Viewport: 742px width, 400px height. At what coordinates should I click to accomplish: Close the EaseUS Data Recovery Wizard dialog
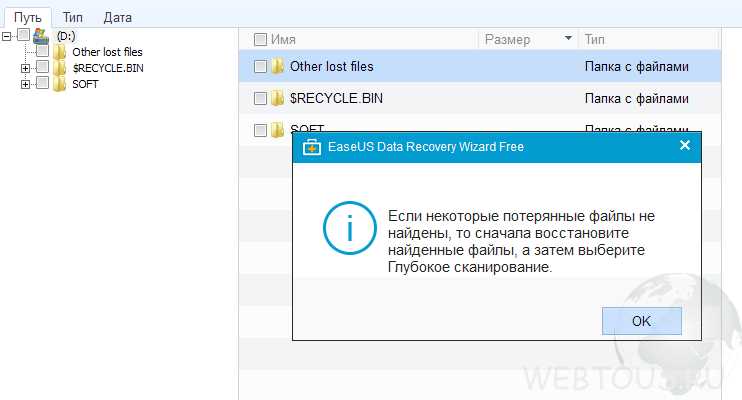(x=685, y=145)
